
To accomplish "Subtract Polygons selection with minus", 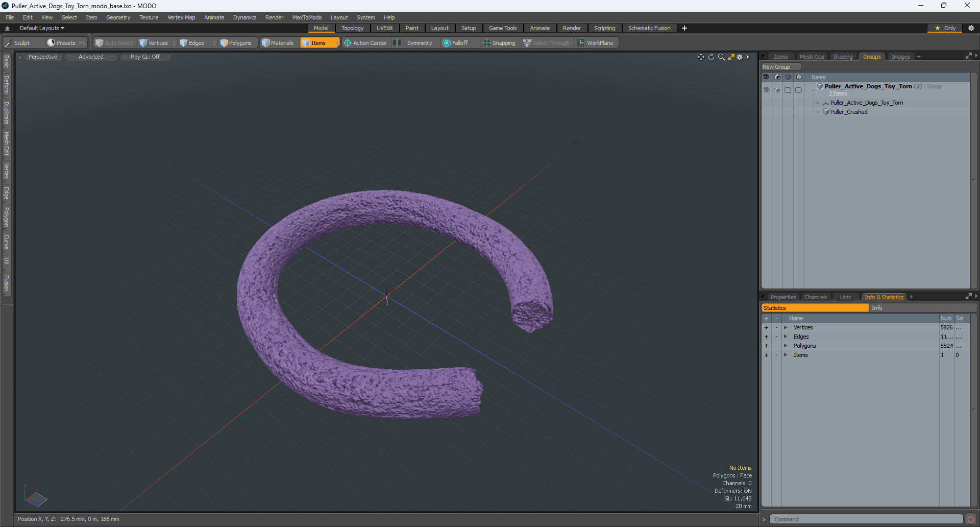I will 776,346.
